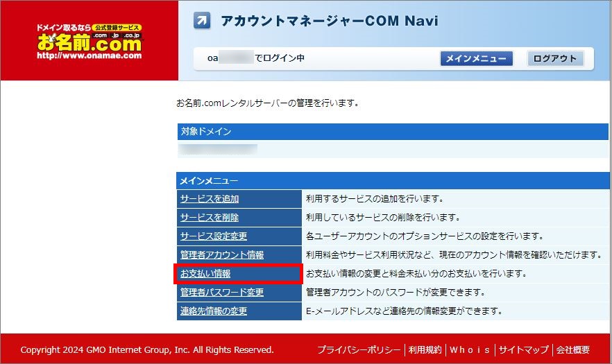
Task: Open the メインメニュー button
Action: (476, 58)
